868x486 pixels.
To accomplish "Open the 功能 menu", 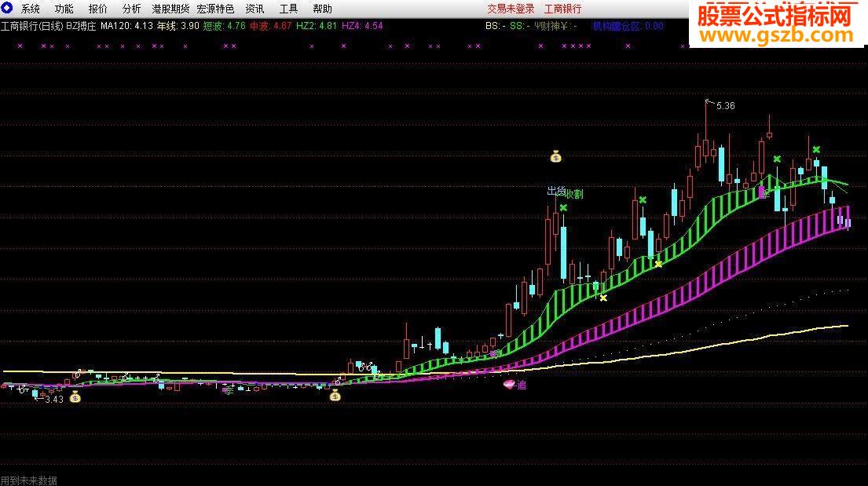I will [64, 9].
